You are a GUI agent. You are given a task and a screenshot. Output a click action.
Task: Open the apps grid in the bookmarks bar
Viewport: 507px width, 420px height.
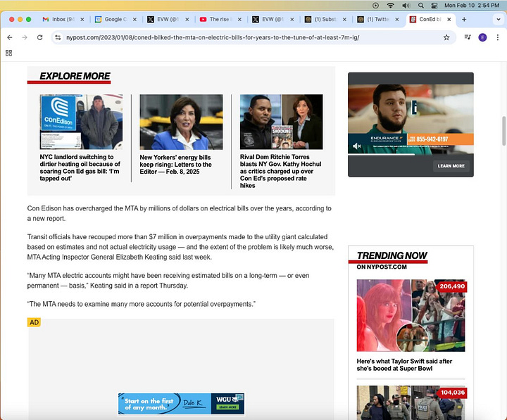point(8,53)
